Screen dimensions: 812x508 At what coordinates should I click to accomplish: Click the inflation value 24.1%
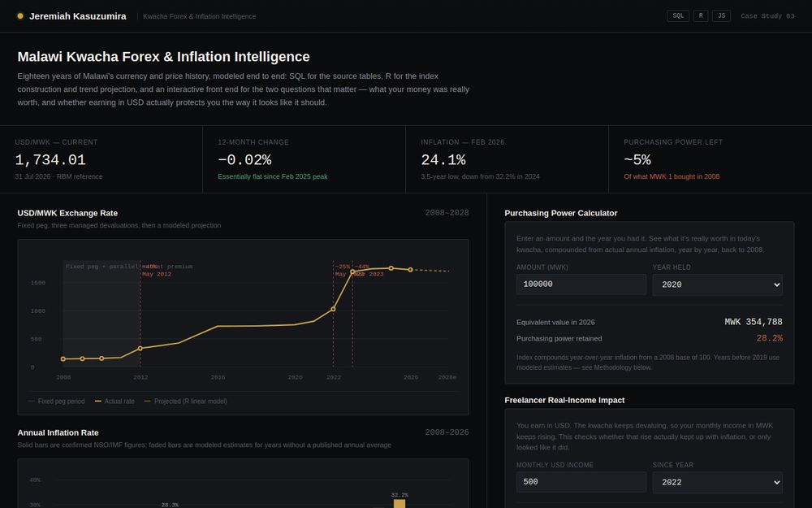443,159
